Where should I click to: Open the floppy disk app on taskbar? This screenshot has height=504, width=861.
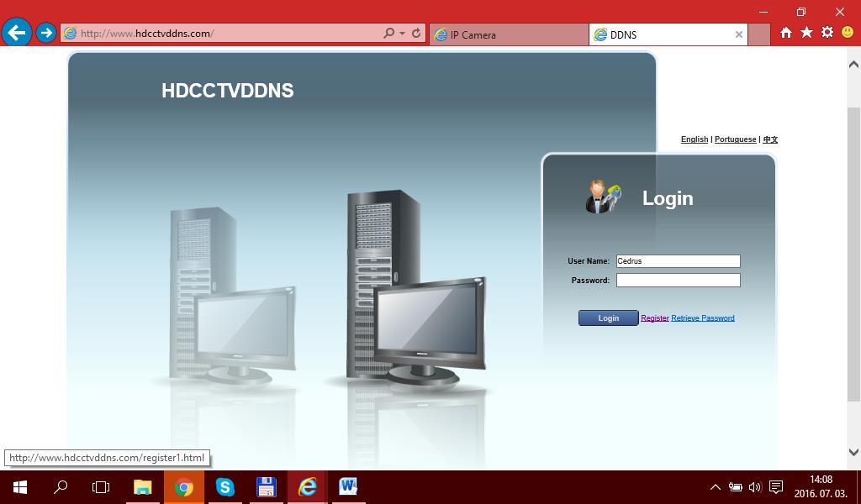tap(266, 487)
